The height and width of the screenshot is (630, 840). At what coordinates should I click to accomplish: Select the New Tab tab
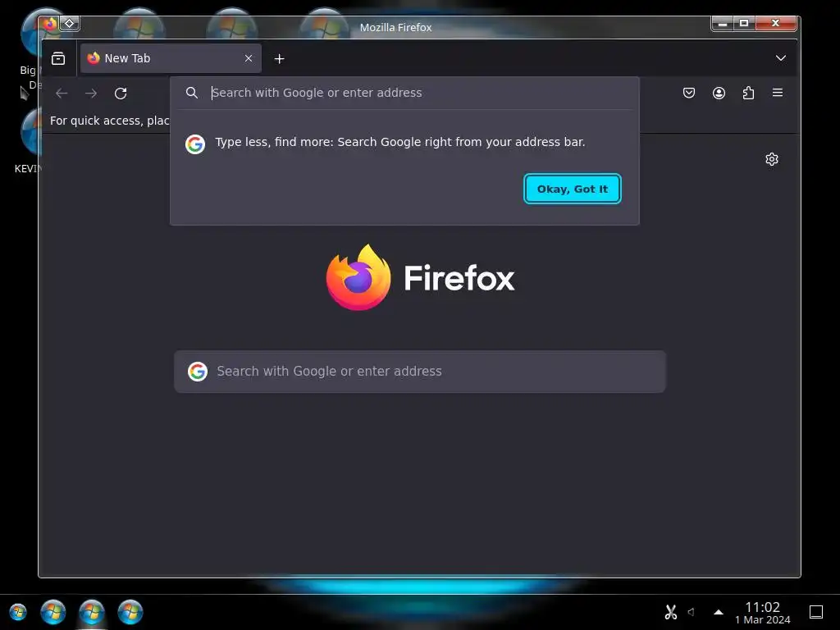coord(171,58)
